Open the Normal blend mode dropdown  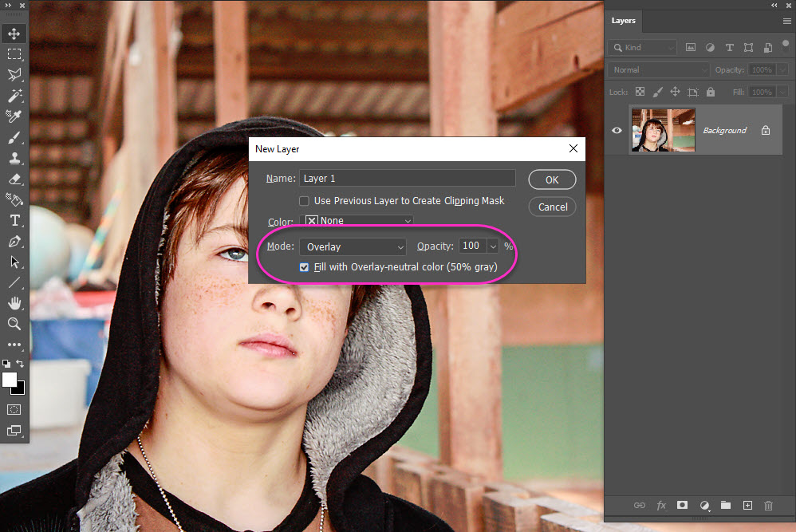tap(659, 69)
